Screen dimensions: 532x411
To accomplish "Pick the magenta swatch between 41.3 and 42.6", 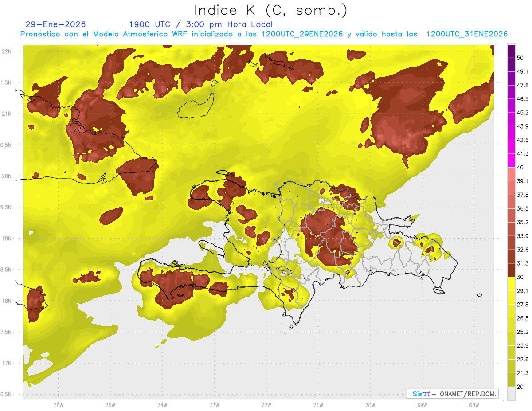I will coord(511,147).
